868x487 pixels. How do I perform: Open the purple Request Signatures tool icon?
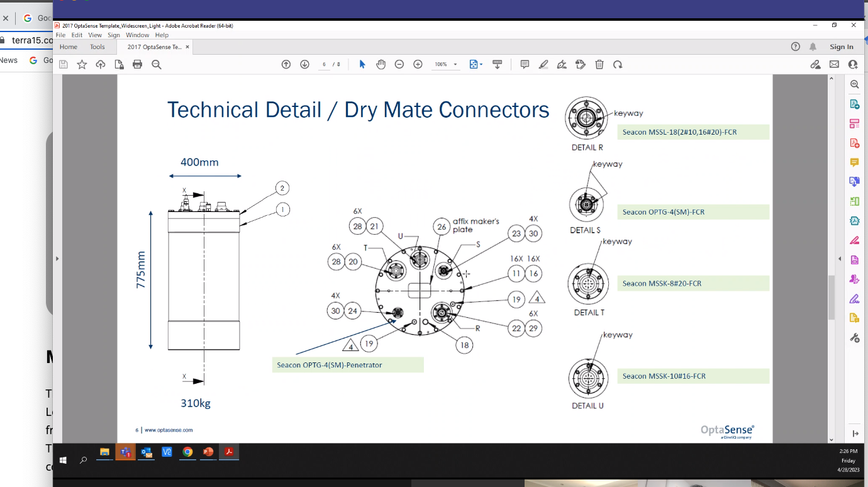coord(854,279)
